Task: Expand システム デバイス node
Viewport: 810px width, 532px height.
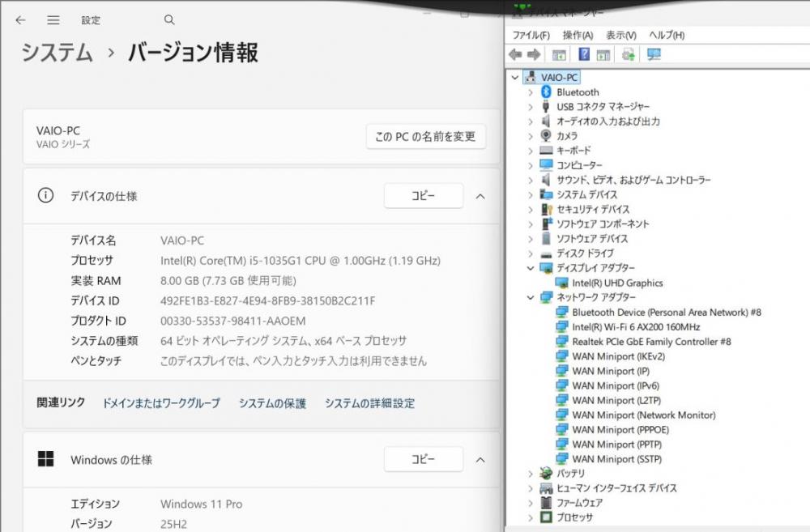Action: 530,195
